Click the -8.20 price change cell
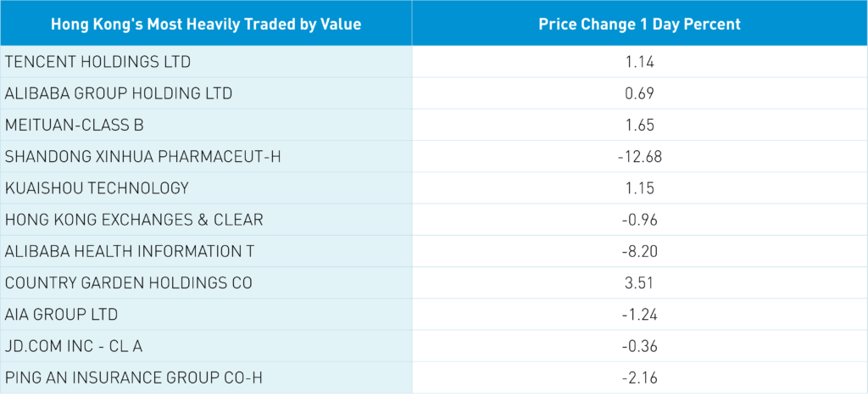This screenshot has height=397, width=868. pos(639,251)
